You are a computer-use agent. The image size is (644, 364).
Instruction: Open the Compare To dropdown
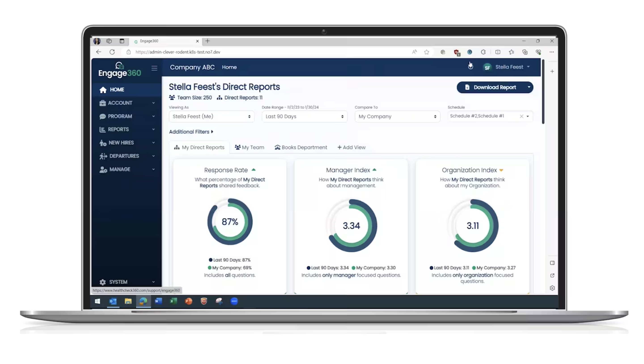coord(397,116)
